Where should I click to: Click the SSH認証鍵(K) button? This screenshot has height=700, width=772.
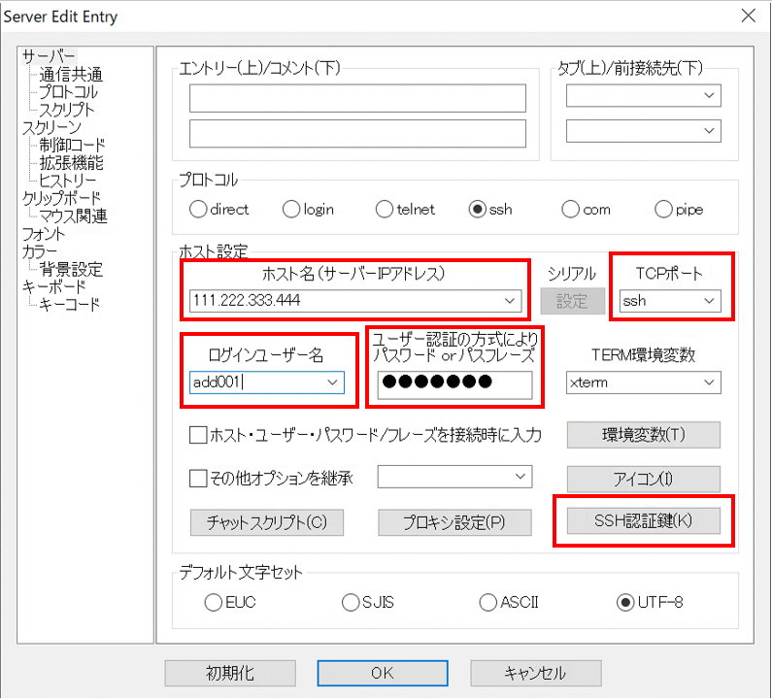coord(643,521)
